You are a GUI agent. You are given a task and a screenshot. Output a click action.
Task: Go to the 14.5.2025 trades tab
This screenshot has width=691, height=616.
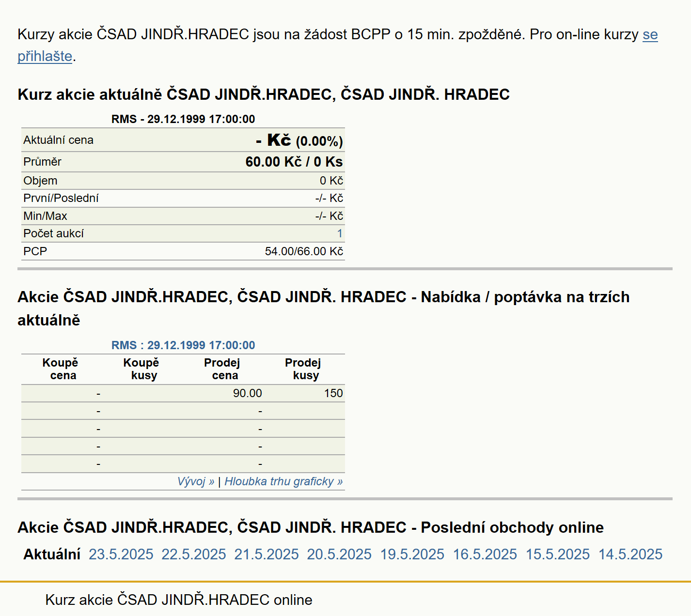click(630, 554)
